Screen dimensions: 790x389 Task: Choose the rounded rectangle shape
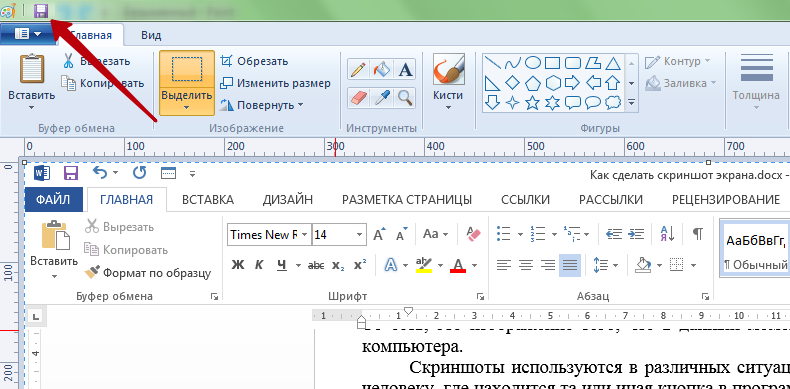point(573,63)
